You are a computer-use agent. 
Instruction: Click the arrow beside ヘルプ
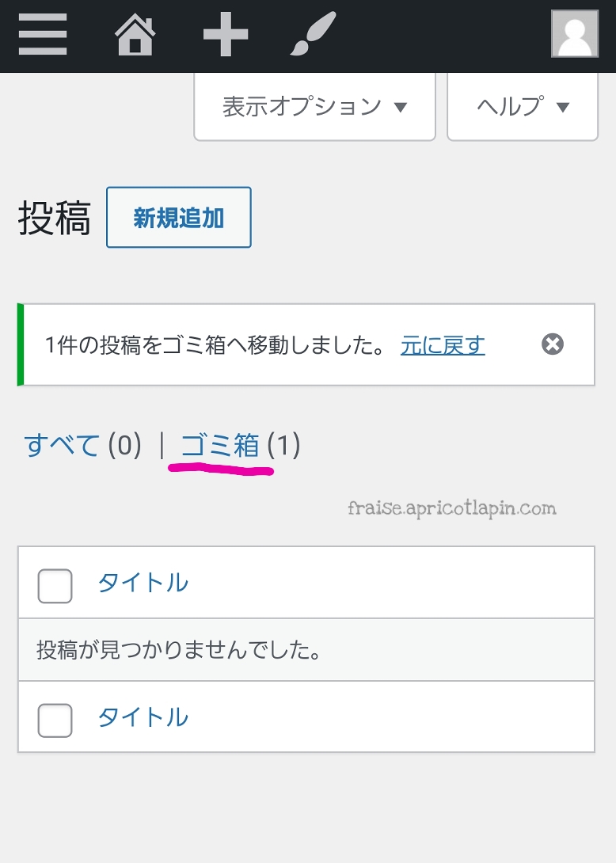click(x=563, y=108)
